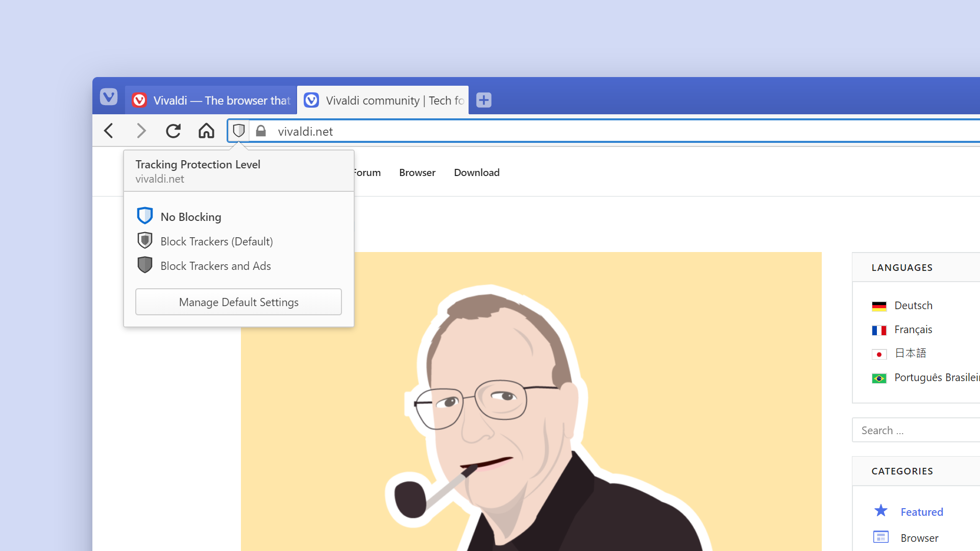This screenshot has height=551, width=980.
Task: Click the Vivaldi shield tracking protection icon
Action: (x=239, y=131)
